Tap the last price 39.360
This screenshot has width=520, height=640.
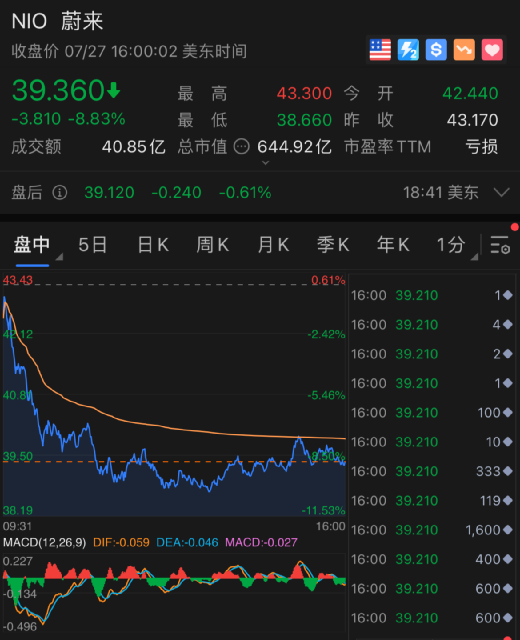(58, 90)
